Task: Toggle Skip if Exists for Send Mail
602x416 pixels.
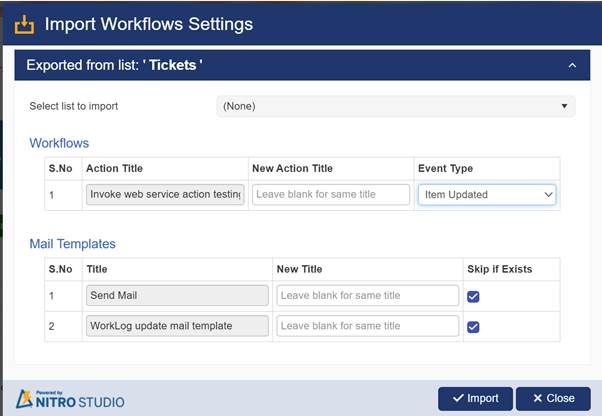Action: click(474, 296)
